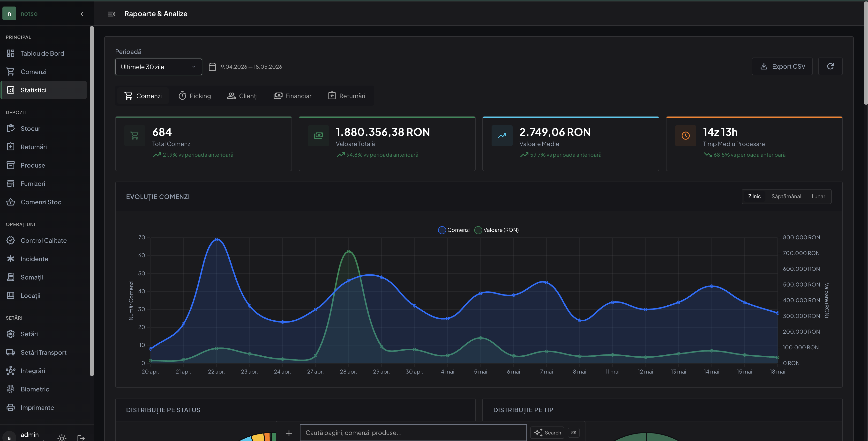868x441 pixels.
Task: Toggle the light/dark theme sun icon
Action: [x=62, y=437]
